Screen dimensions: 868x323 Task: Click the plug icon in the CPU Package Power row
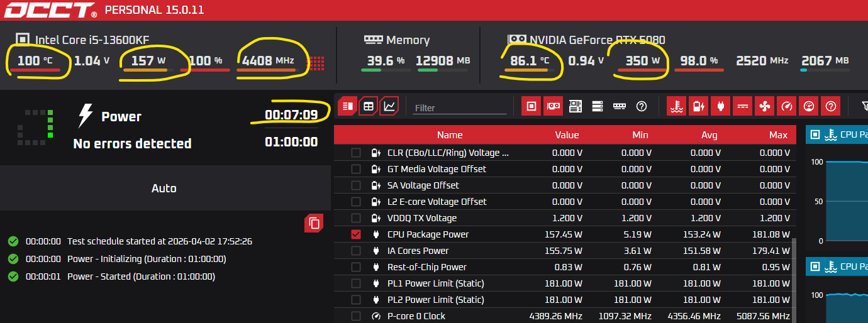(376, 234)
